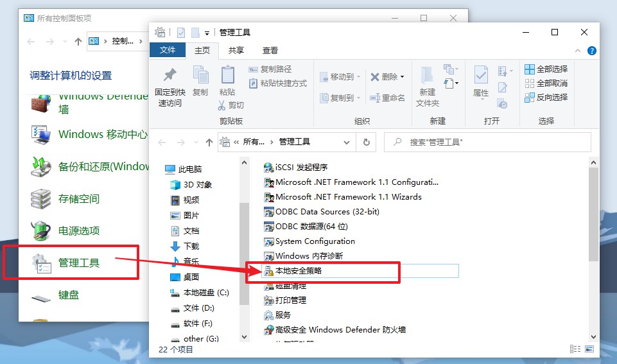
Task: Click the 新建文件夹 folder icon
Action: (427, 77)
